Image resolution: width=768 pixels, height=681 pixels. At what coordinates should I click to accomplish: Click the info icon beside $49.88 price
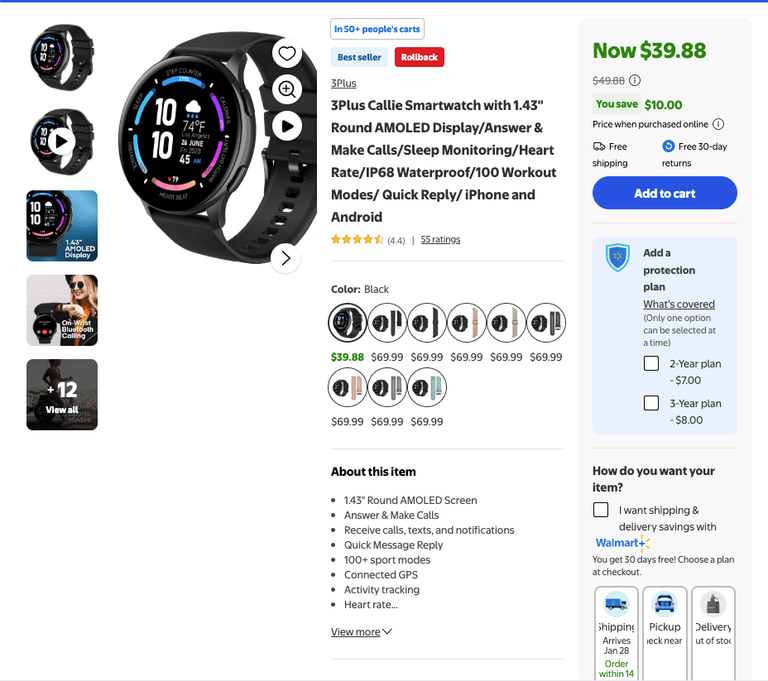pyautogui.click(x=635, y=80)
